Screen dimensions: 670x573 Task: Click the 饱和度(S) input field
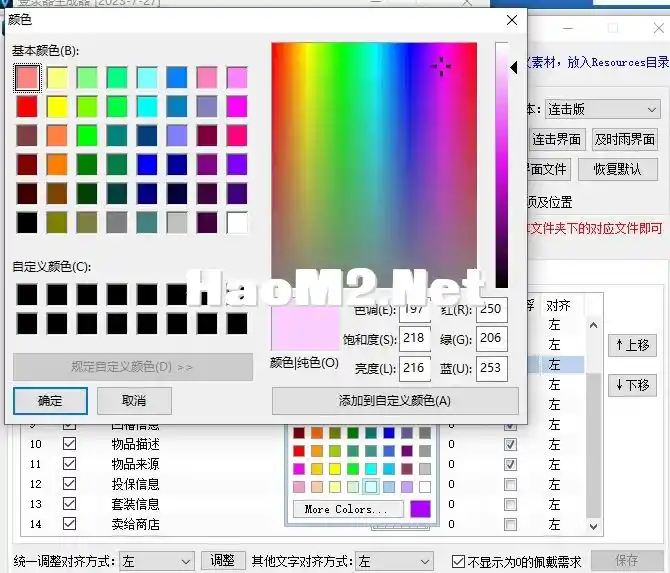(x=414, y=338)
